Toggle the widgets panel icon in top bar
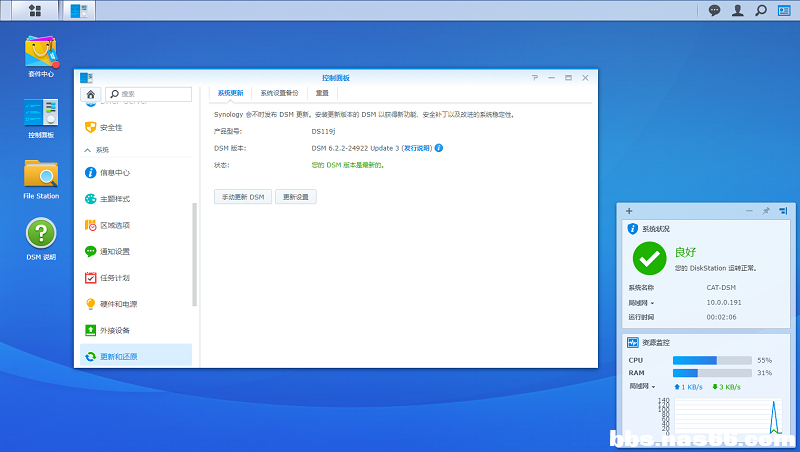Viewport: 800px width, 452px height. click(x=784, y=10)
